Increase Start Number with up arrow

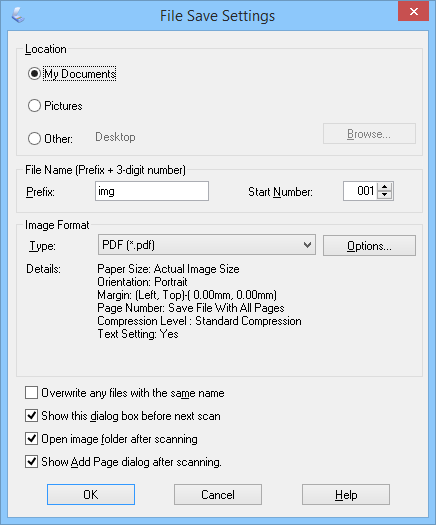click(x=385, y=187)
